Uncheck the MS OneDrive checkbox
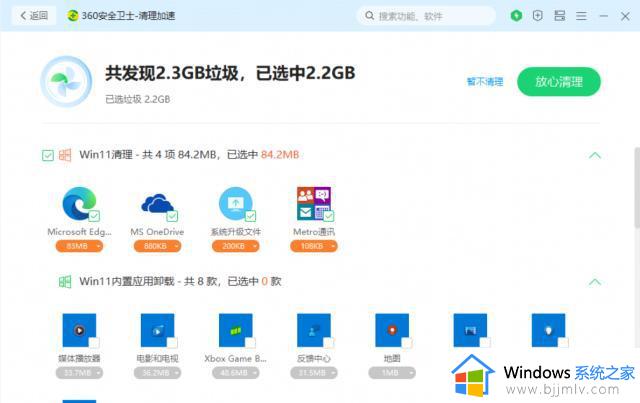640x403 pixels. click(x=172, y=216)
